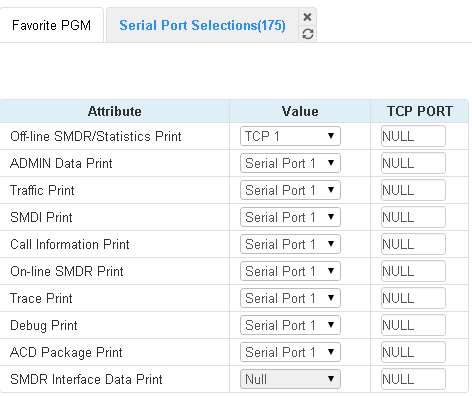Select TCP PORT field for SMDR Interface Data Print

(x=413, y=379)
